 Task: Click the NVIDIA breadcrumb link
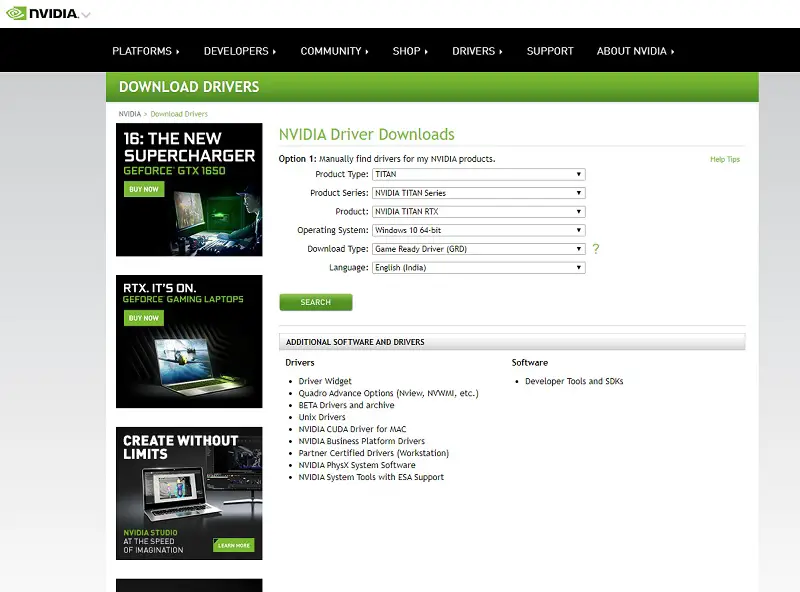pyautogui.click(x=130, y=114)
